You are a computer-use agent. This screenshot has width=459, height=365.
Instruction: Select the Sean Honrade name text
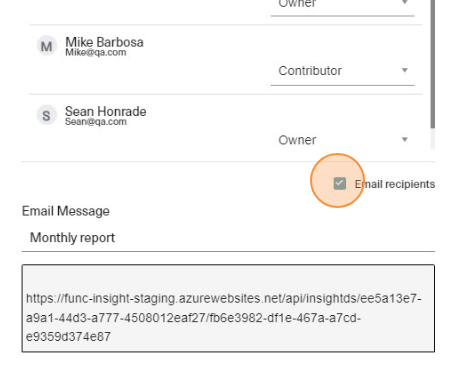106,111
